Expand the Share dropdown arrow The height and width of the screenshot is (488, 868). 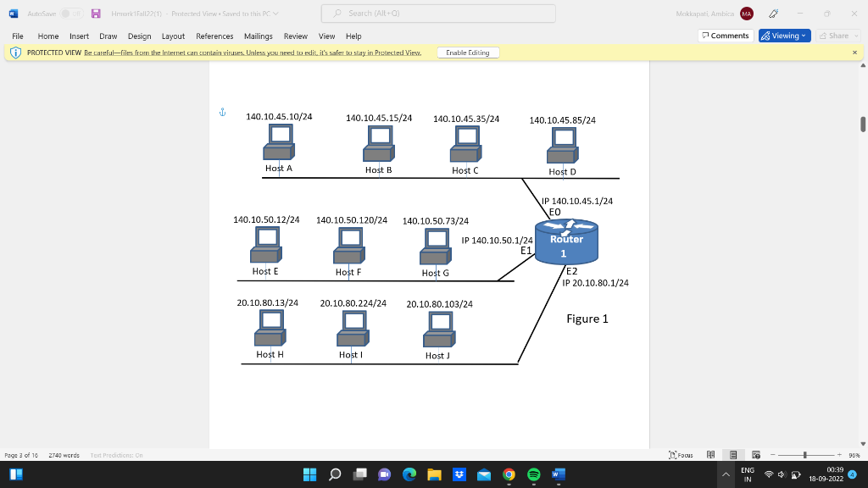click(x=856, y=36)
